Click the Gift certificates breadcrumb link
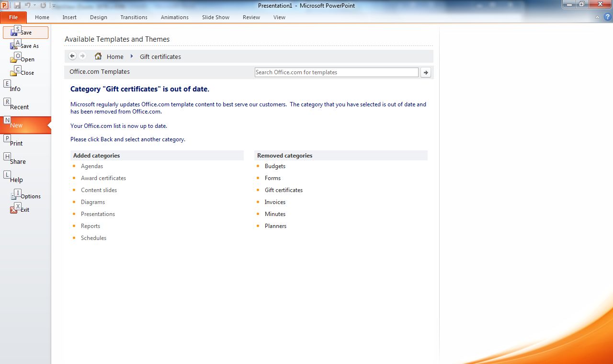This screenshot has height=364, width=613. pos(160,57)
